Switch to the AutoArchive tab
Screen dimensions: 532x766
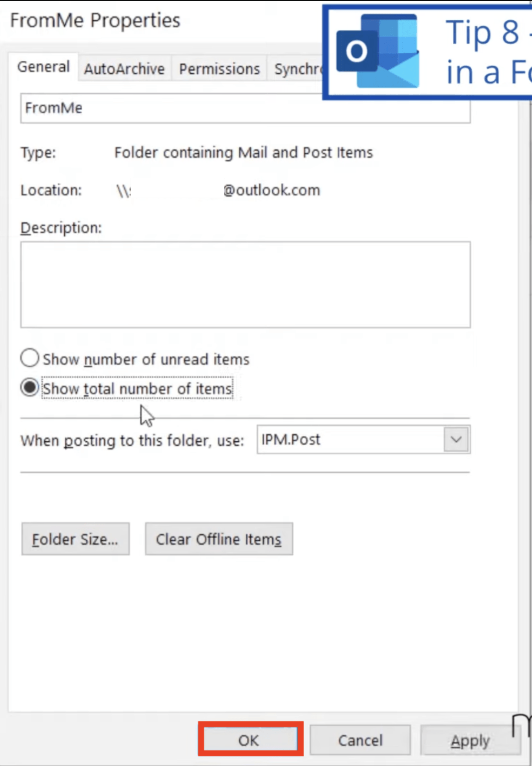pyautogui.click(x=124, y=68)
